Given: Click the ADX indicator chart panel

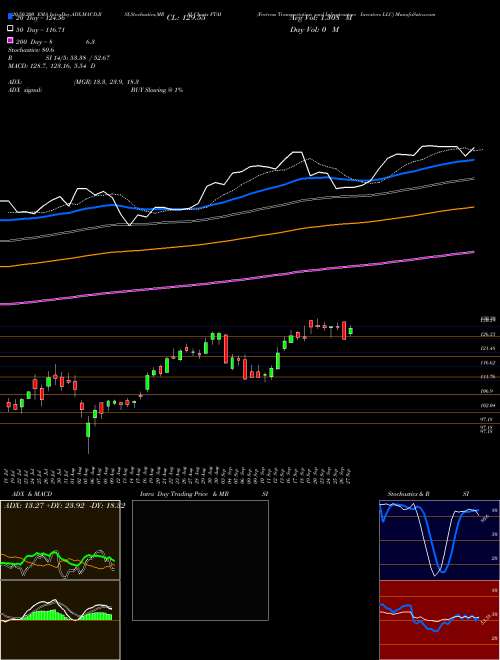Looking at the screenshot, I should (60, 540).
